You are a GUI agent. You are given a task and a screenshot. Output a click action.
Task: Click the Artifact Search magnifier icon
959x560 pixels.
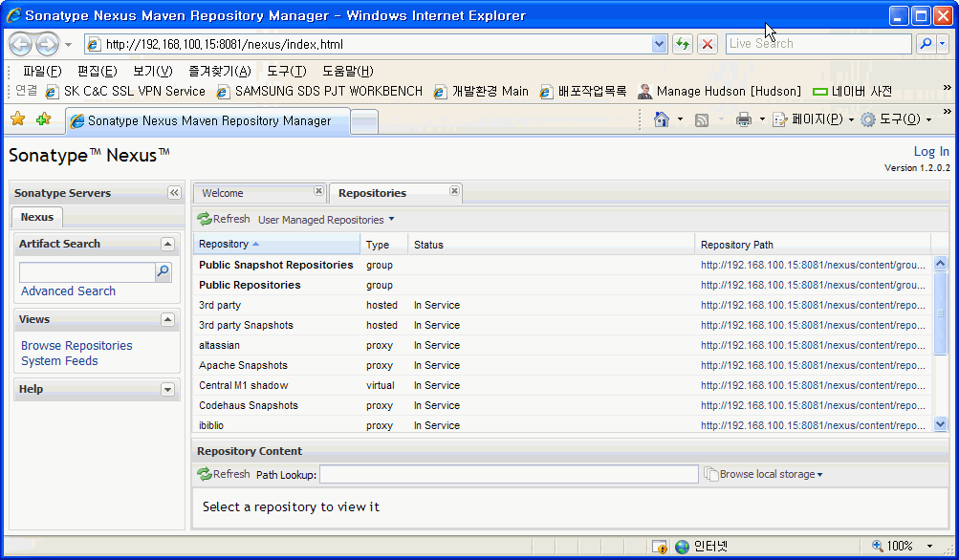(x=163, y=272)
